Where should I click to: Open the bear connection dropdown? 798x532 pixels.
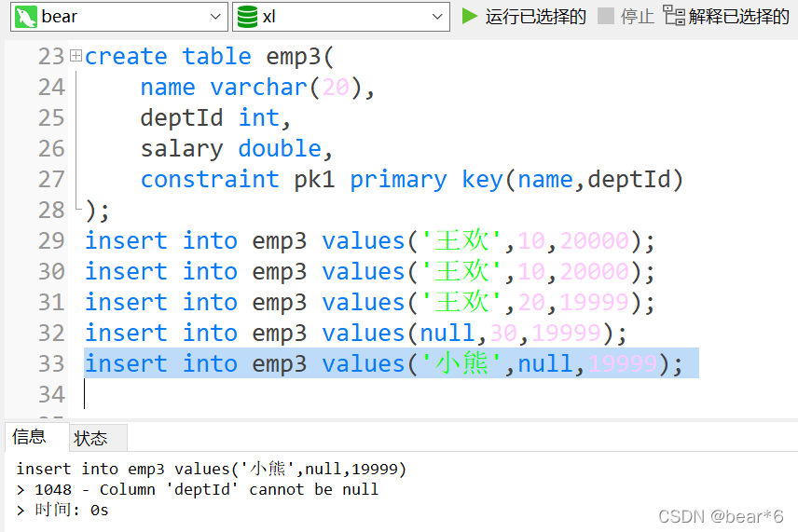click(x=118, y=17)
